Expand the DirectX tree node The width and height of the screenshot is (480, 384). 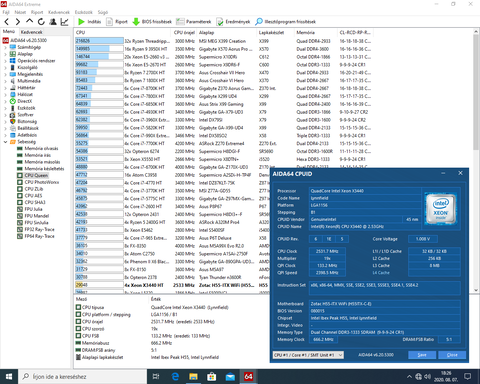point(5,101)
